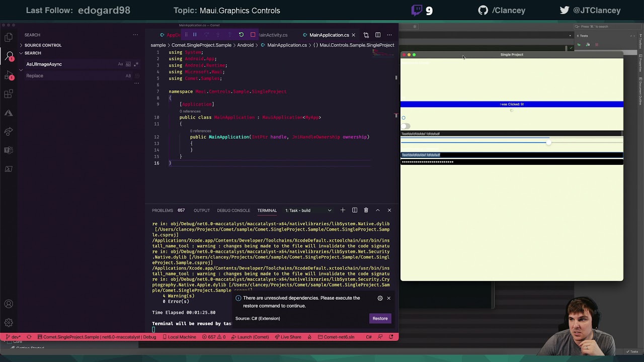Image resolution: width=644 pixels, height=362 pixels.
Task: Click Local Machine in status bar
Action: pos(179,337)
